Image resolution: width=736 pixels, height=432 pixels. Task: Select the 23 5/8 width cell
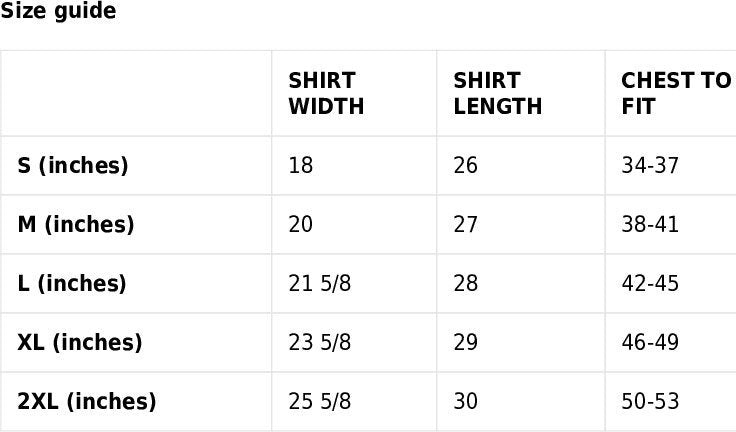click(320, 342)
